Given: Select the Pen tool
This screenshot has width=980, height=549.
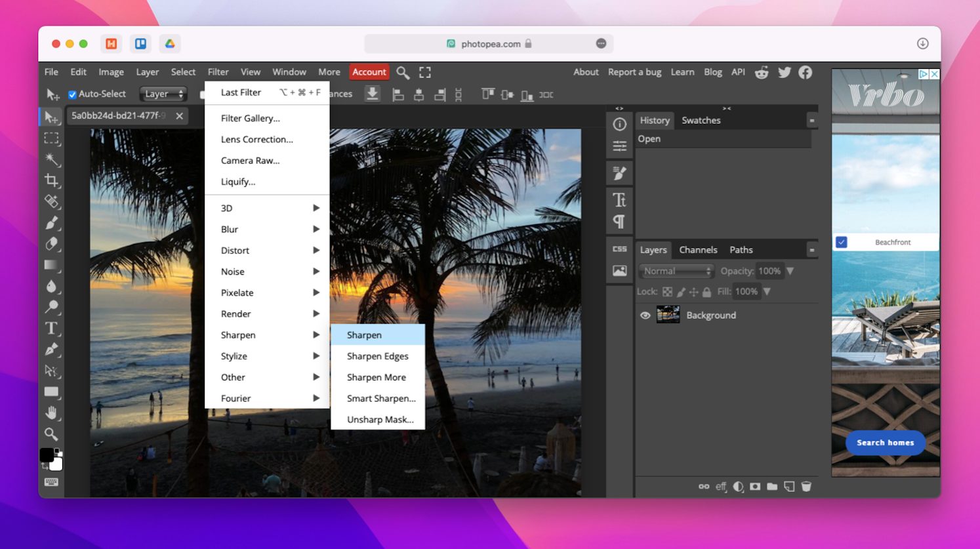Looking at the screenshot, I should [52, 350].
